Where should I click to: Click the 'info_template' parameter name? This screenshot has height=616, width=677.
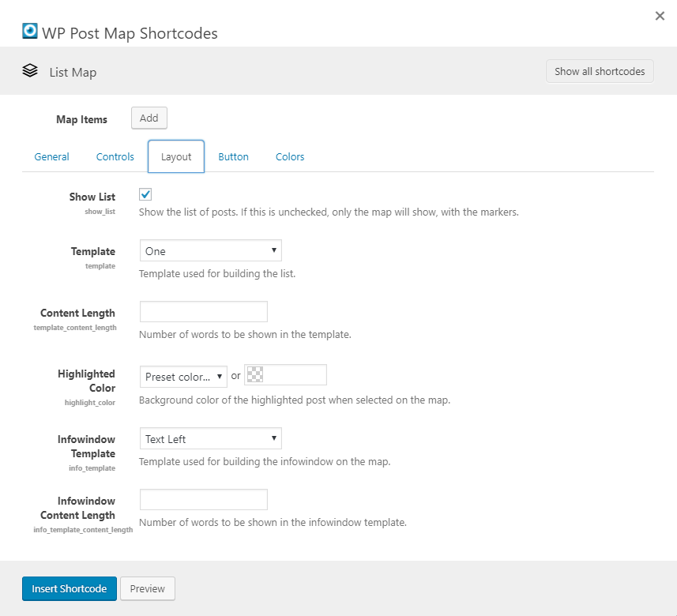92,468
